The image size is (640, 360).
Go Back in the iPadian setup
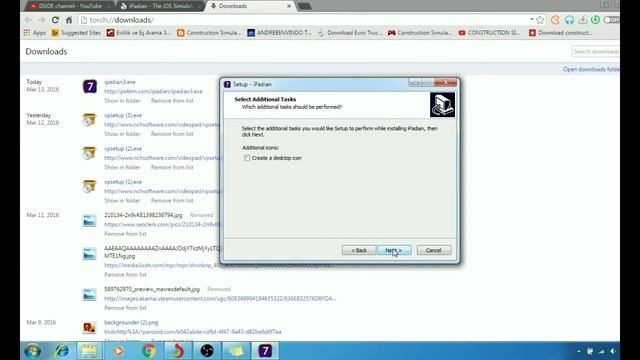point(359,250)
